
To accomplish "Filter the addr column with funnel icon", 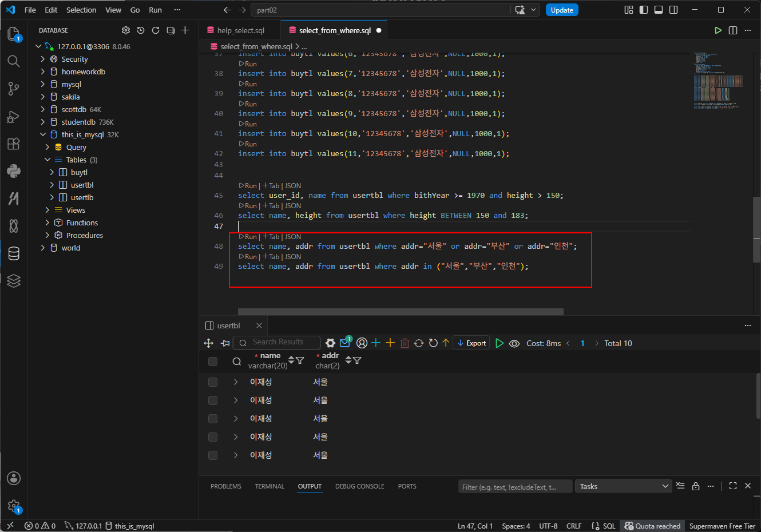I will [357, 360].
